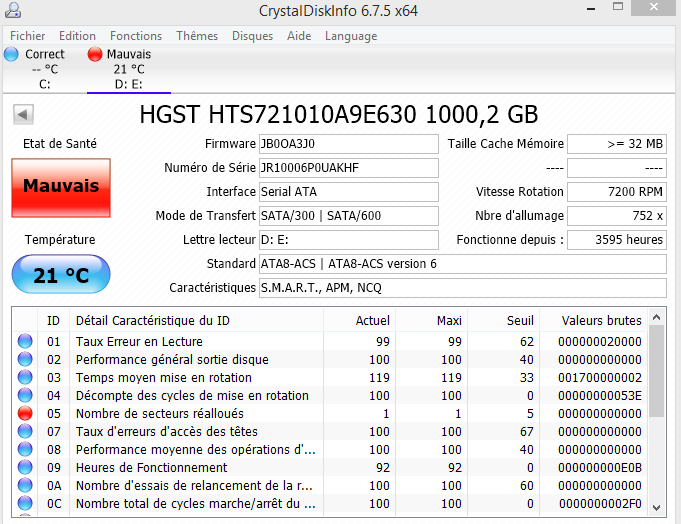Open the Fichier menu
The width and height of the screenshot is (681, 524).
[28, 36]
